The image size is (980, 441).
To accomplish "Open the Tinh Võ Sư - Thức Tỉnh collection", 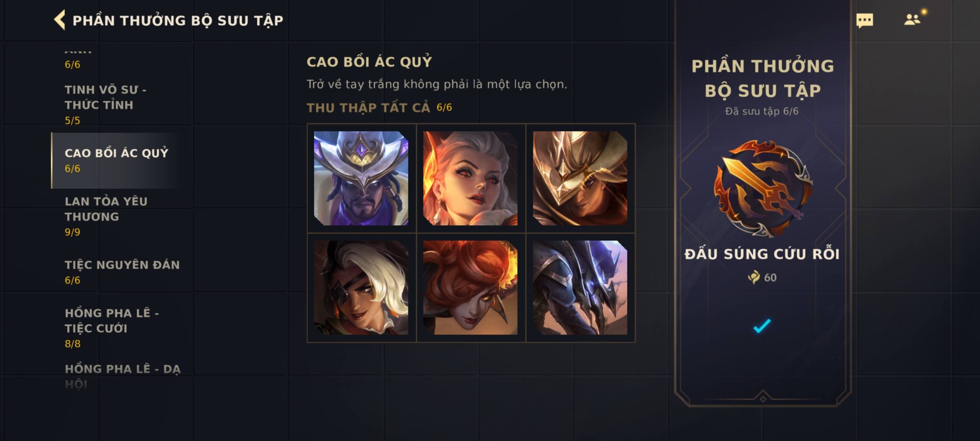I will 121,105.
